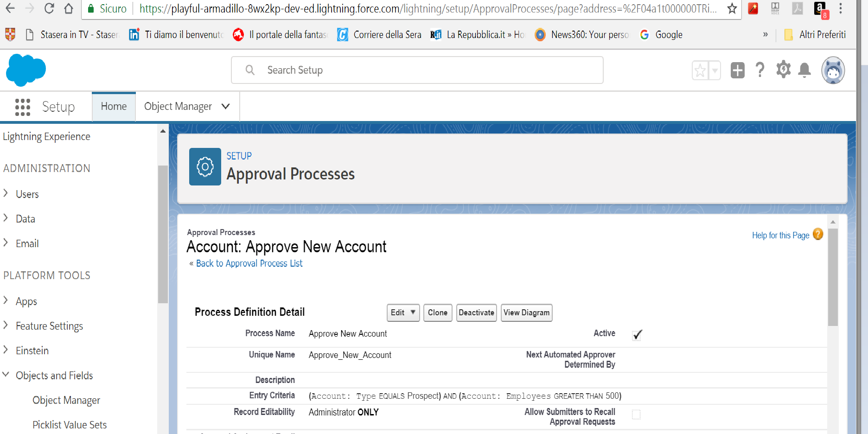868x434 pixels.
Task: Click the Sicuro secure site padlock
Action: 91,9
